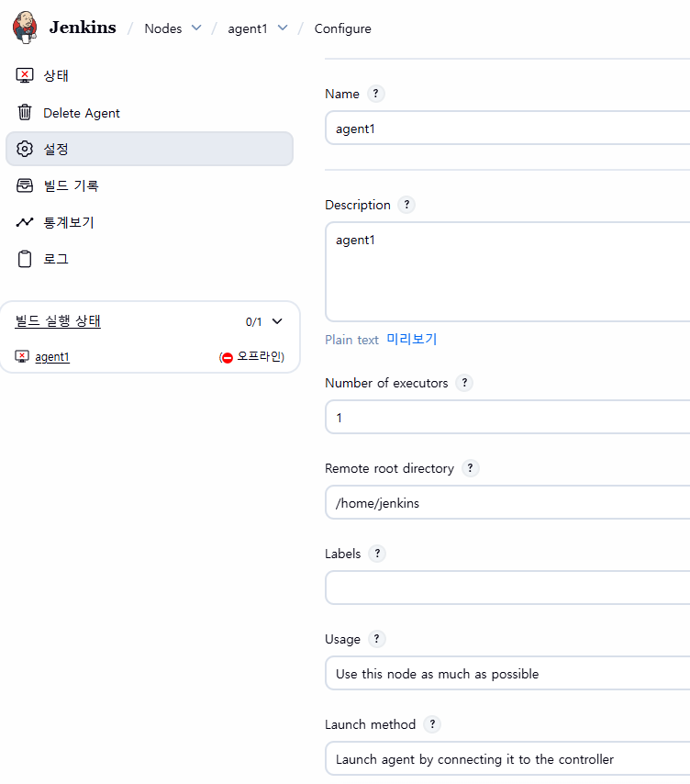Open the Jenkins home title link
The height and width of the screenshot is (784, 690).
tap(83, 28)
